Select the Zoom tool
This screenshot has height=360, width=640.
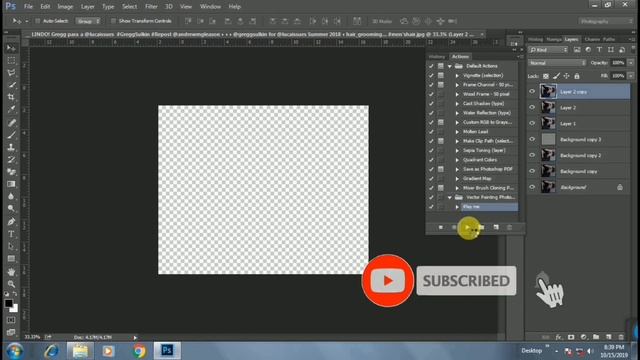coord(11,284)
